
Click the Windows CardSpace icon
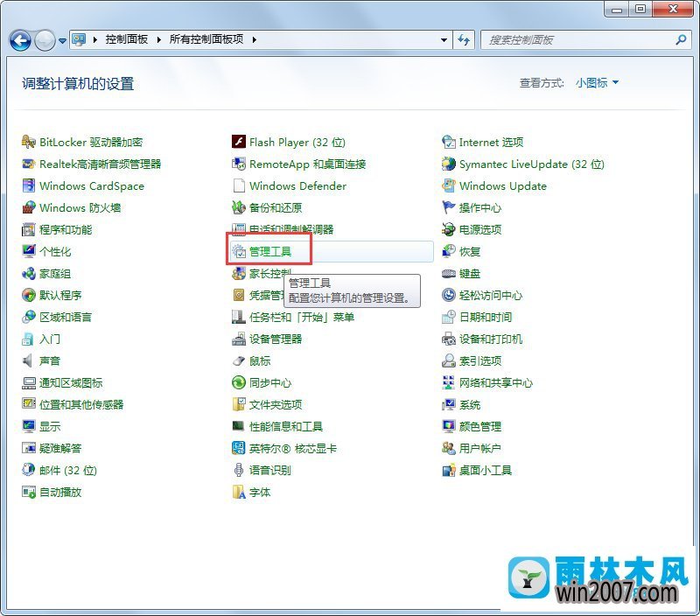[x=29, y=185]
